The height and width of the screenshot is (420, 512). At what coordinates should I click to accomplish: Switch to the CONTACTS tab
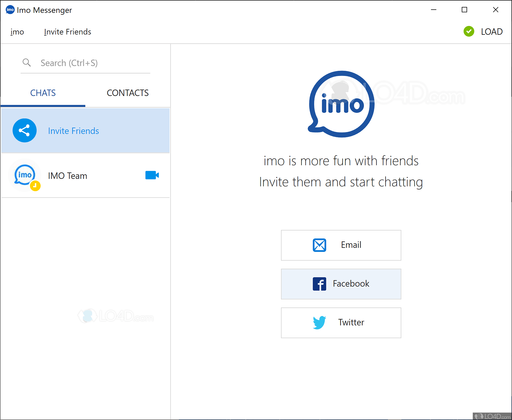[128, 93]
